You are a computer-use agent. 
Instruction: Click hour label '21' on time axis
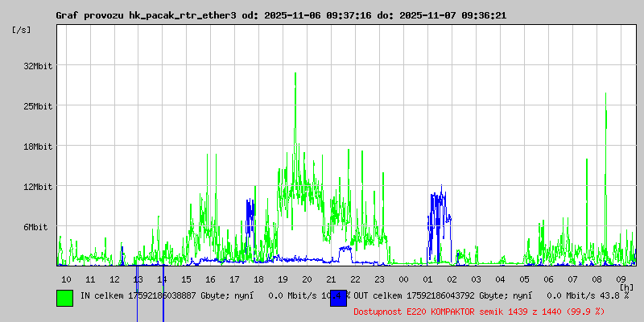click(x=331, y=279)
